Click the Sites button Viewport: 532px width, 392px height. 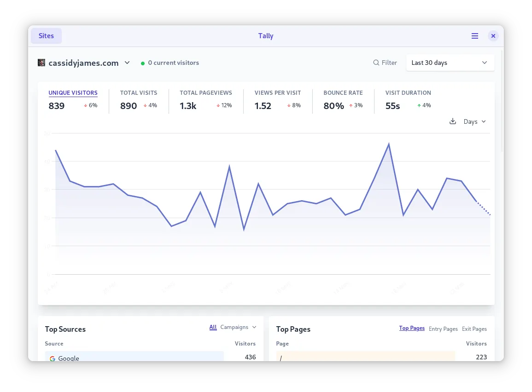coord(46,36)
